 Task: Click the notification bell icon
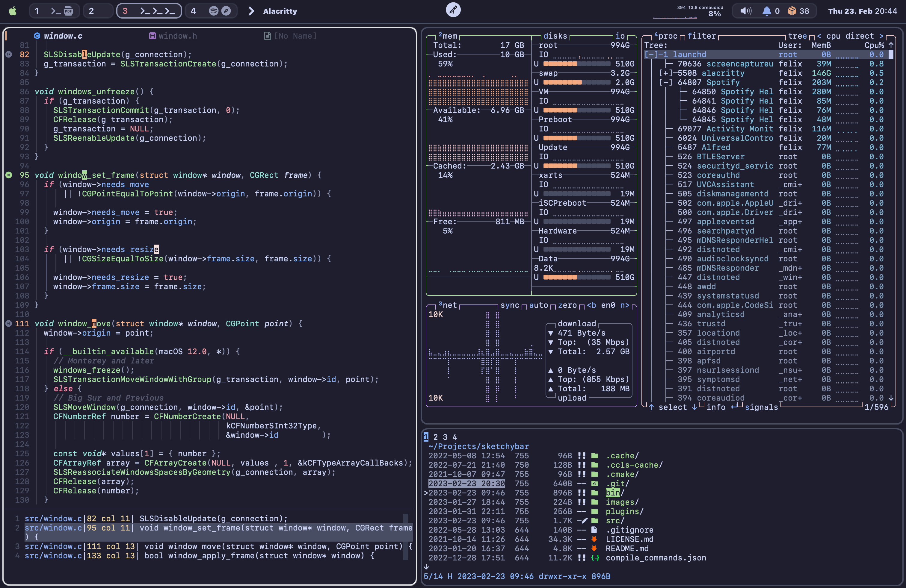coord(767,11)
